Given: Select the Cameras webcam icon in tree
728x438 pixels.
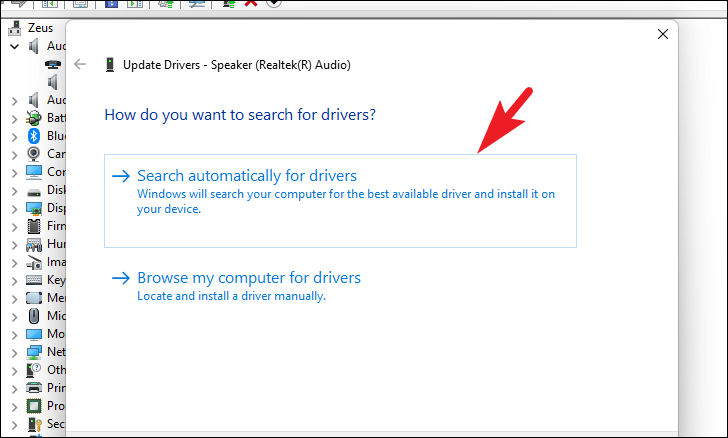Looking at the screenshot, I should (34, 154).
